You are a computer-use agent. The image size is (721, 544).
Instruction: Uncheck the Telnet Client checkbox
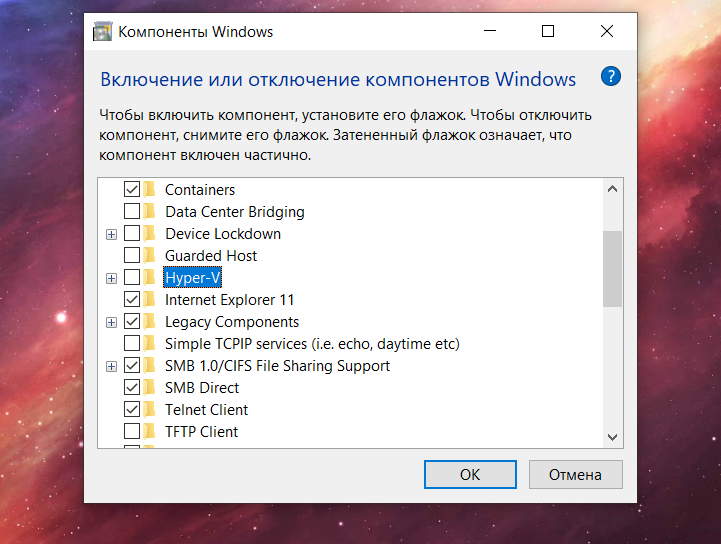click(x=132, y=409)
